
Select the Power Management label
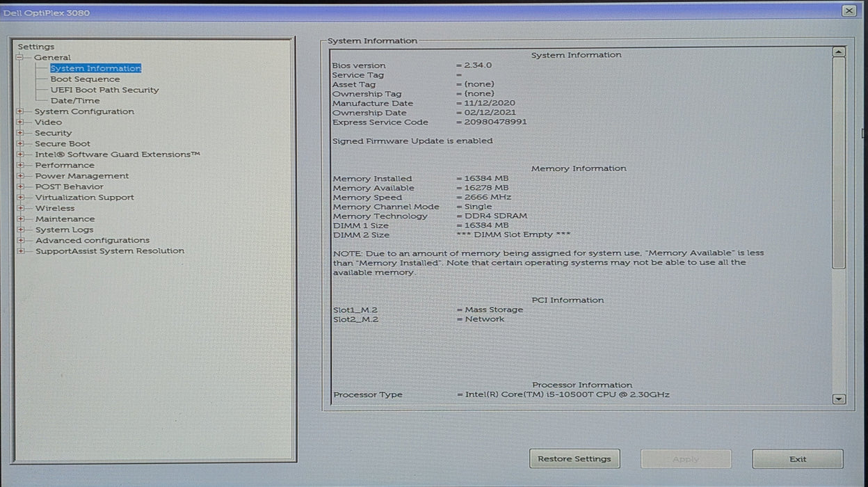[82, 176]
